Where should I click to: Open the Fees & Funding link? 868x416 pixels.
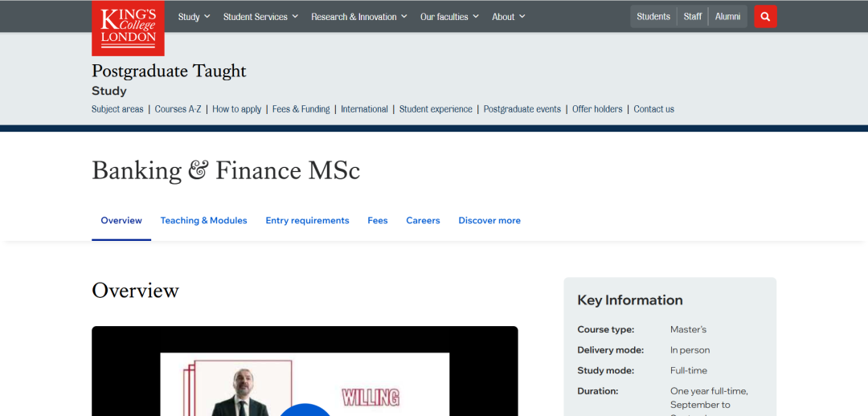(x=301, y=109)
